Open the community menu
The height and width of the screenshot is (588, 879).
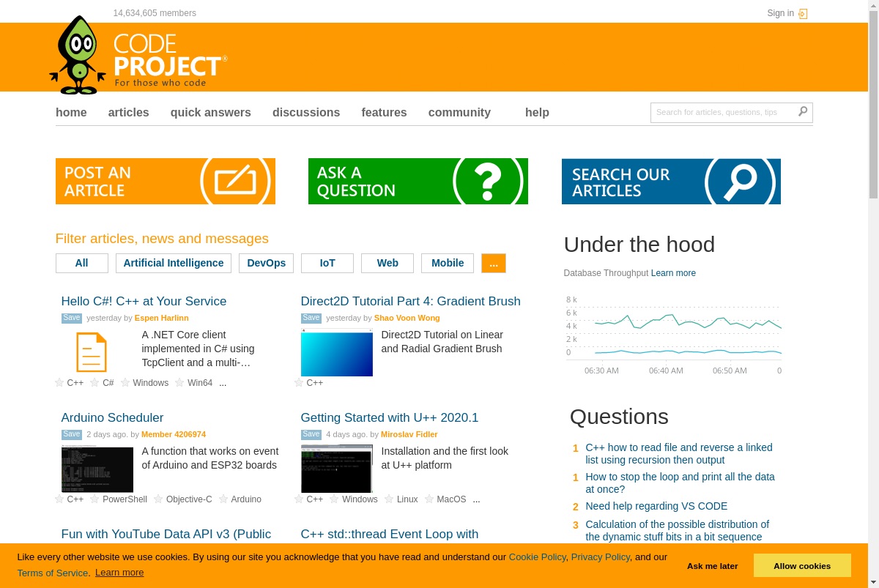459,112
